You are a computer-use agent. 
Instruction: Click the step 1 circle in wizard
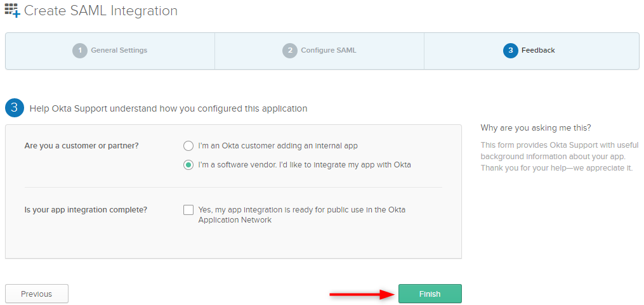tap(80, 51)
